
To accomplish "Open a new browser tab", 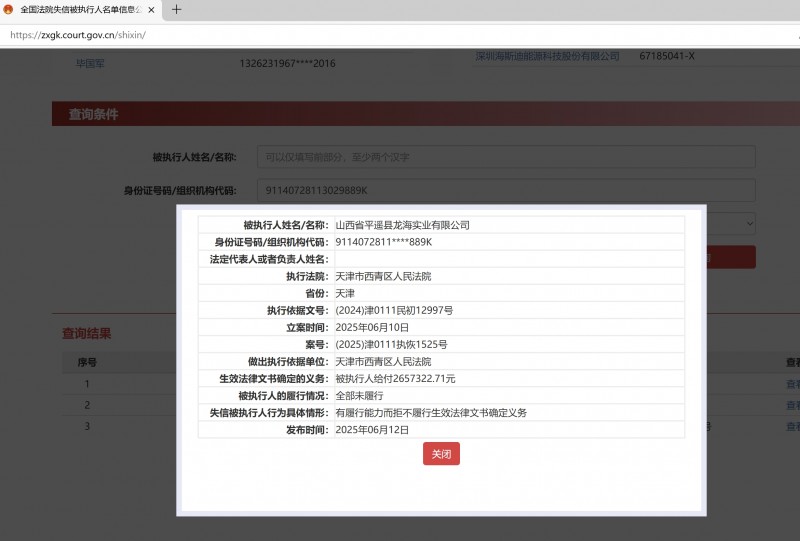I will 177,9.
